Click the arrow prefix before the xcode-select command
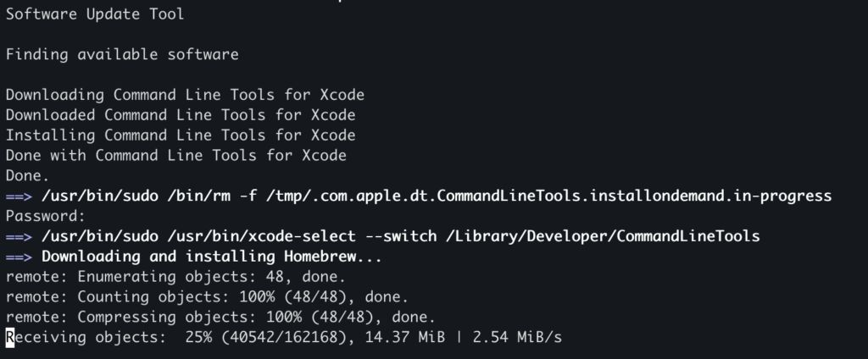 (x=19, y=237)
